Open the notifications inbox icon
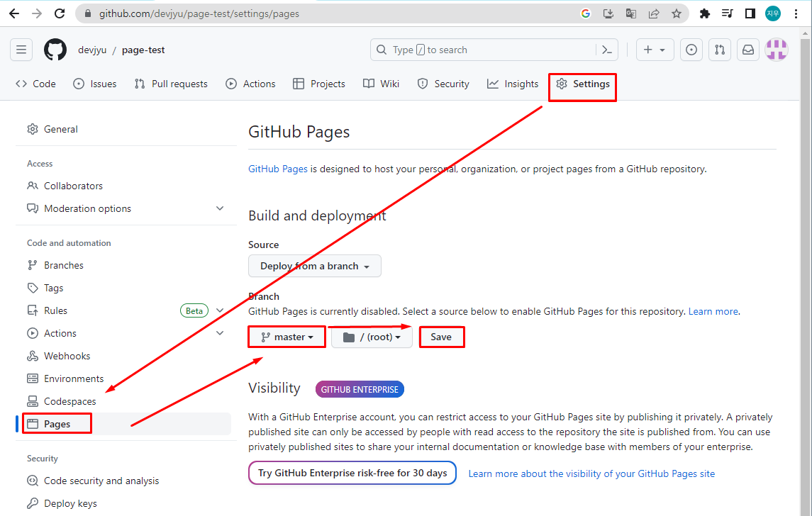 [x=748, y=50]
